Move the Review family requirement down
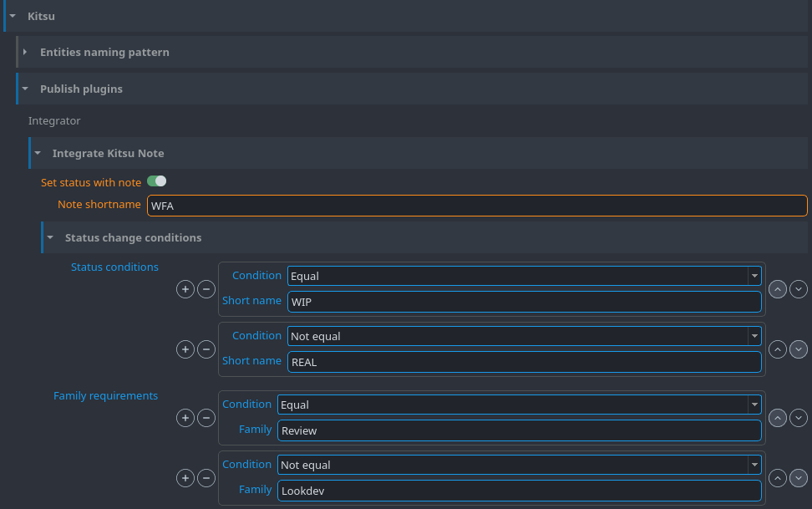This screenshot has height=509, width=812. [799, 418]
